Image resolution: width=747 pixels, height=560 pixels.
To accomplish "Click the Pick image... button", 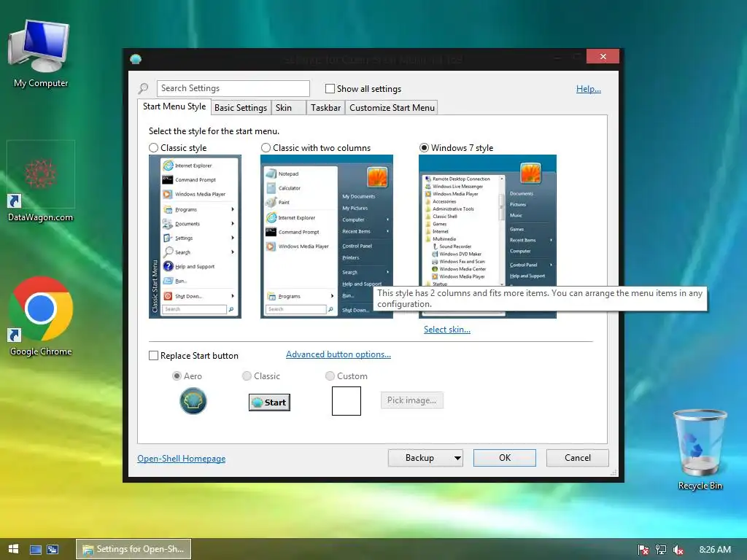I will pyautogui.click(x=411, y=400).
